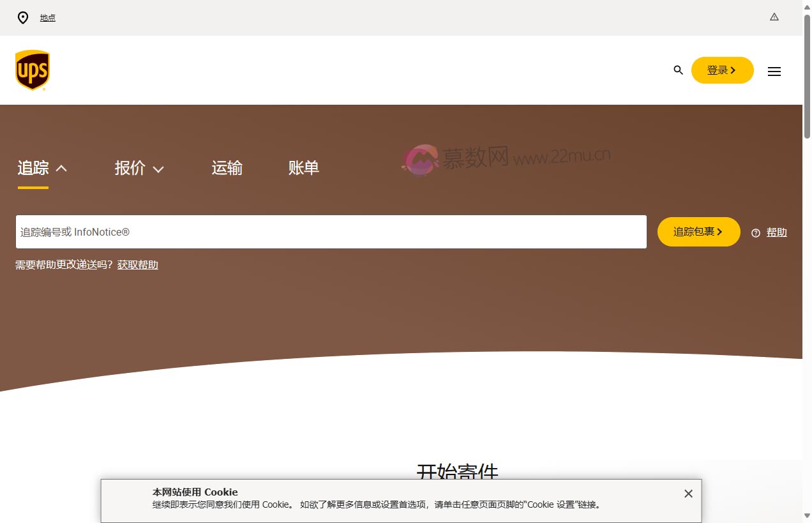The width and height of the screenshot is (812, 523).
Task: Collapse the 追踪 section chevron
Action: pos(62,167)
